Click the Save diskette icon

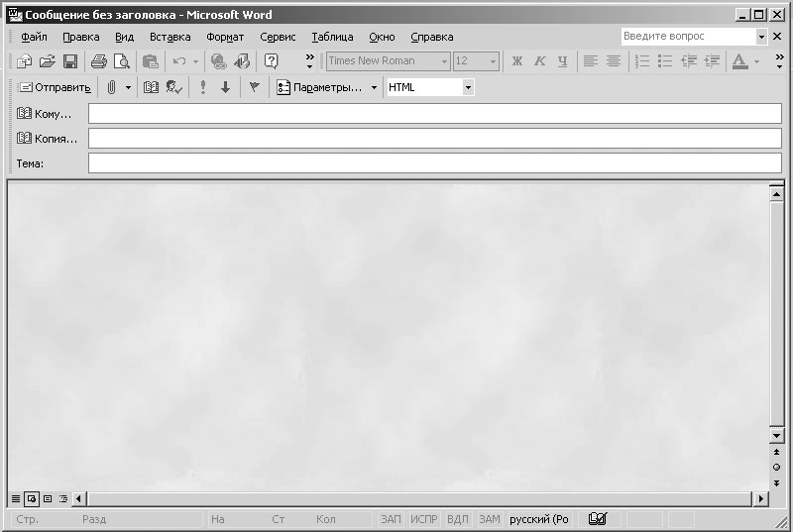pyautogui.click(x=70, y=61)
